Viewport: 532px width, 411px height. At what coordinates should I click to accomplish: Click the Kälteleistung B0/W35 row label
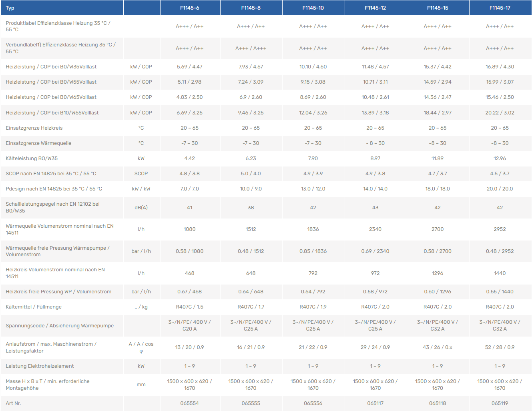[x=32, y=158]
